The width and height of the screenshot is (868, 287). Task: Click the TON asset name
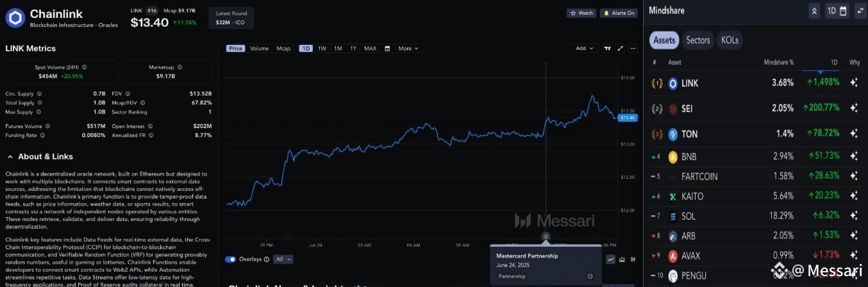point(689,134)
